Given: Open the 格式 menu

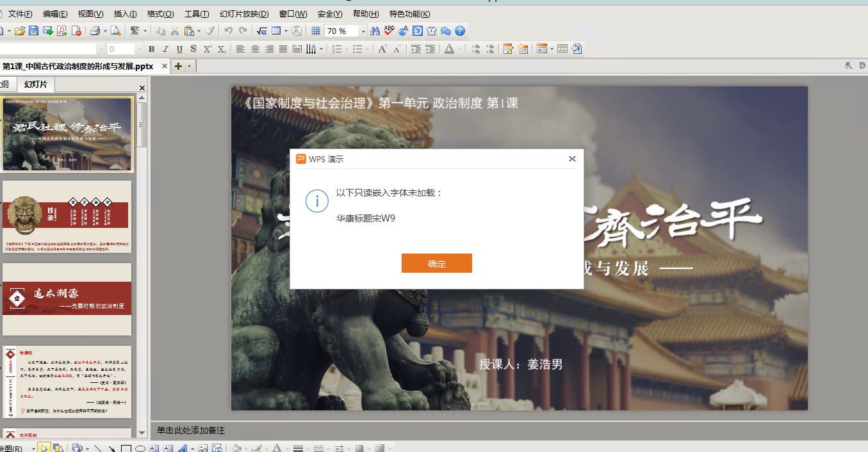Looking at the screenshot, I should (160, 14).
